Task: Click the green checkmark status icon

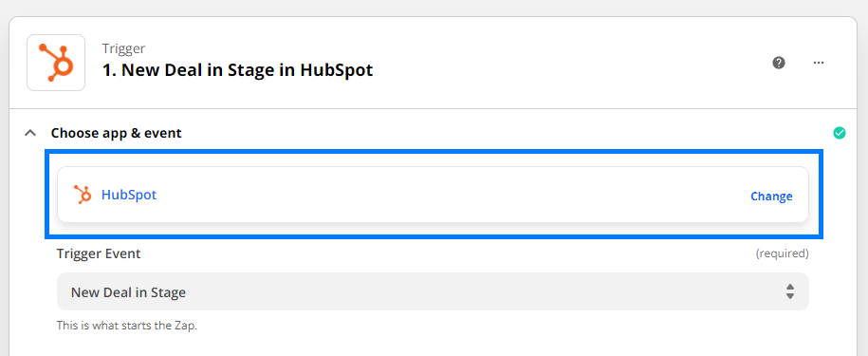Action: [840, 133]
